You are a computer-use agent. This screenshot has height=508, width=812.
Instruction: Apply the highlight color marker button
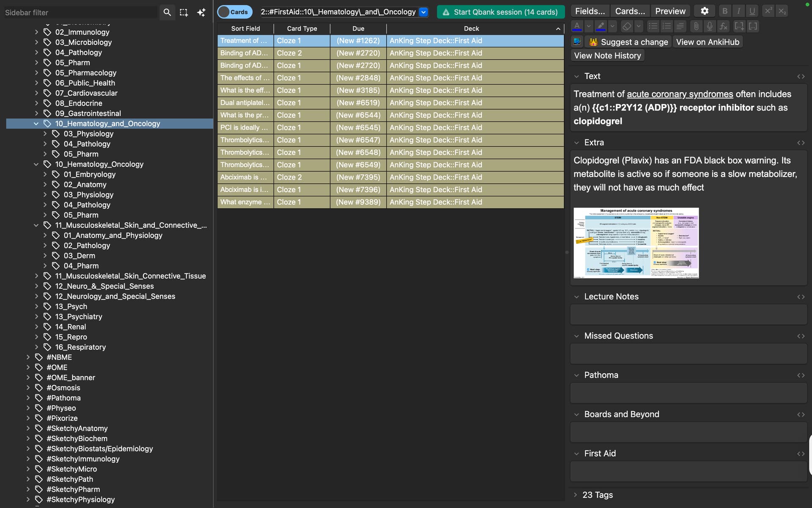601,26
